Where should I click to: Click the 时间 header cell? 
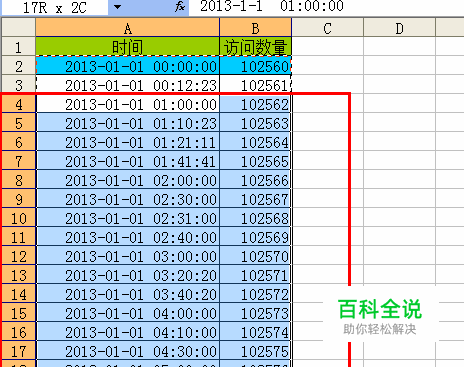point(128,47)
